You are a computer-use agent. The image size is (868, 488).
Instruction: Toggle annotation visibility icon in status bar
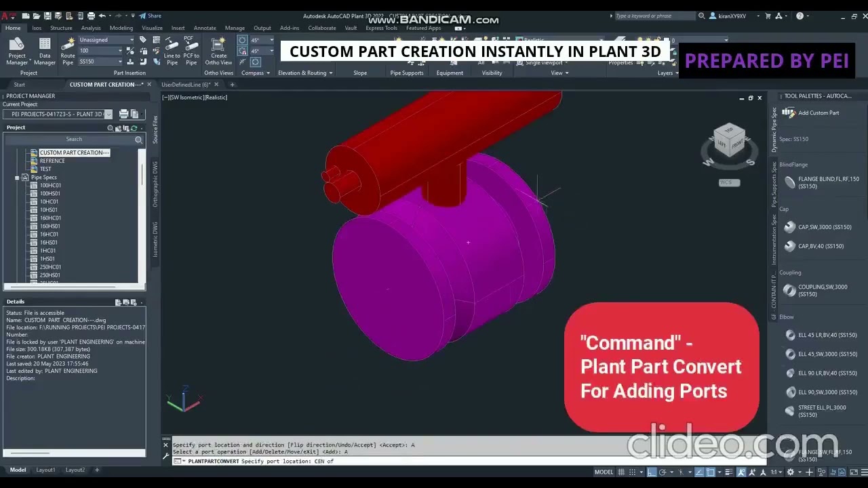[x=741, y=472]
